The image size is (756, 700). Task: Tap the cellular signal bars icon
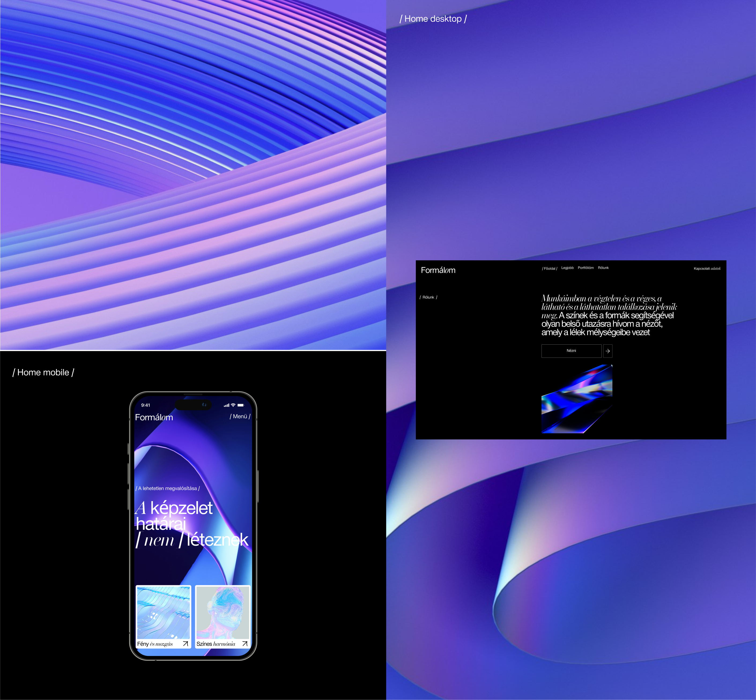pos(226,405)
